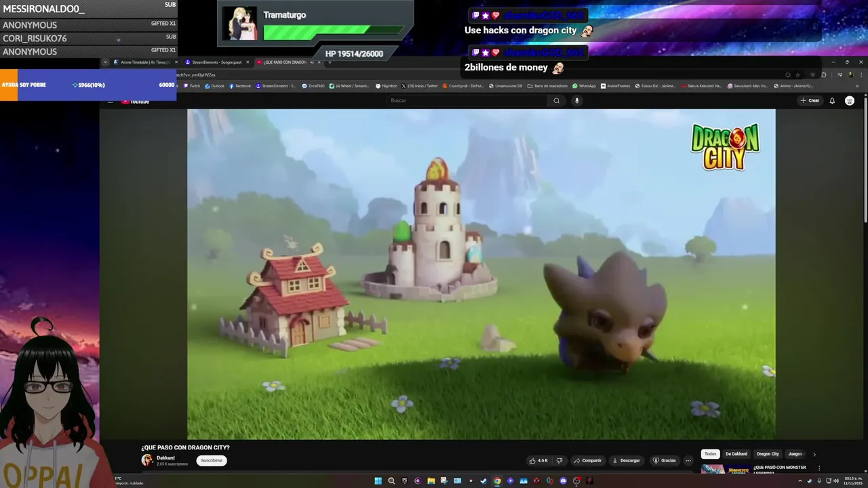
Task: Open ¿QUE PASO CON MONSTER LEGENDS? video title
Action: click(780, 470)
